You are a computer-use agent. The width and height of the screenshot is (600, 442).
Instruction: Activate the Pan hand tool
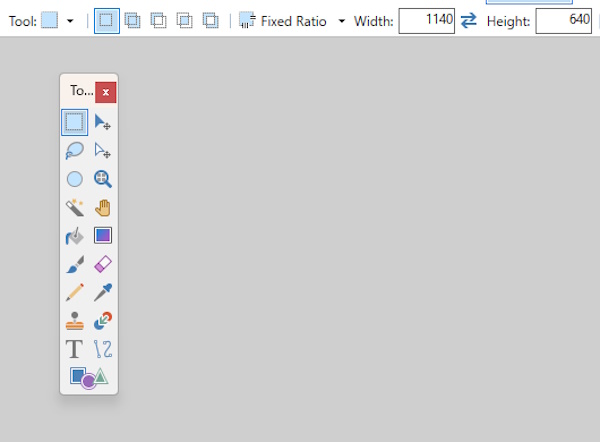click(102, 208)
